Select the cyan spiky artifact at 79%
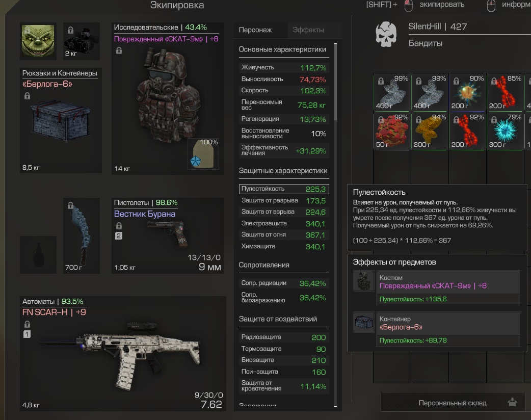This screenshot has width=531, height=420. point(505,132)
